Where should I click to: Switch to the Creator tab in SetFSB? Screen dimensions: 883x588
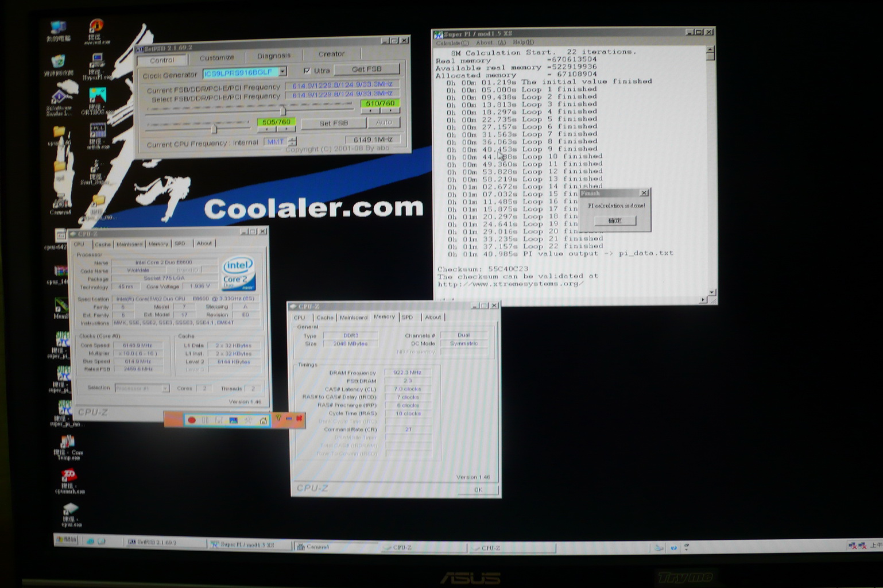click(x=331, y=54)
